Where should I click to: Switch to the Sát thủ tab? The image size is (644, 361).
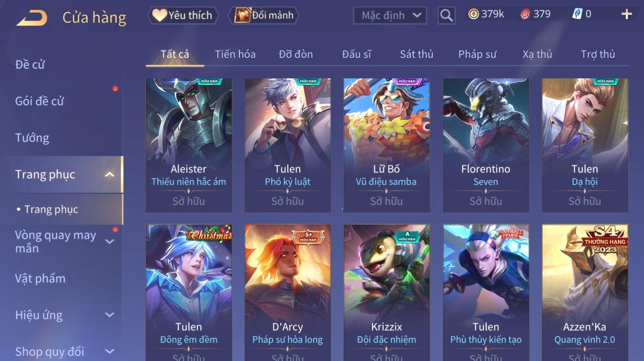[x=417, y=54]
